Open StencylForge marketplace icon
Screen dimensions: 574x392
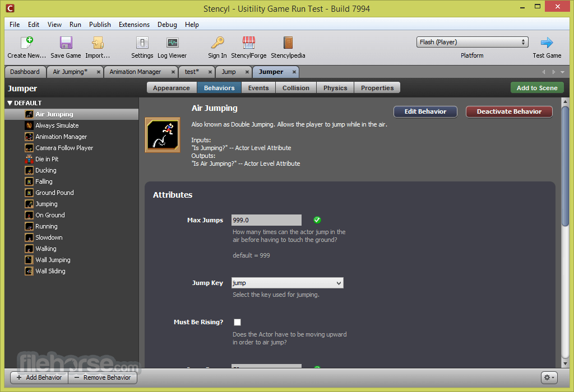(x=248, y=43)
